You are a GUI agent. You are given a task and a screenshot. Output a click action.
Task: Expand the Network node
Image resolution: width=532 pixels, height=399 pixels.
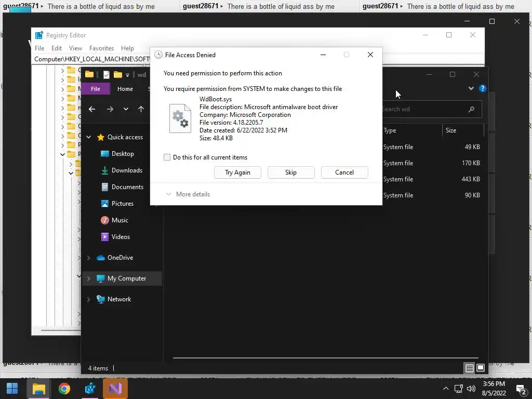point(88,299)
